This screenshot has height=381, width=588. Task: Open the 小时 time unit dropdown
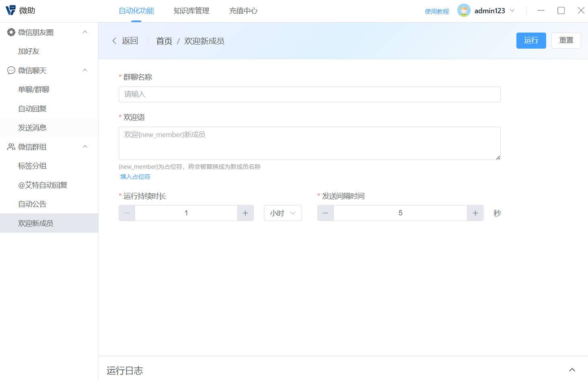tap(282, 213)
